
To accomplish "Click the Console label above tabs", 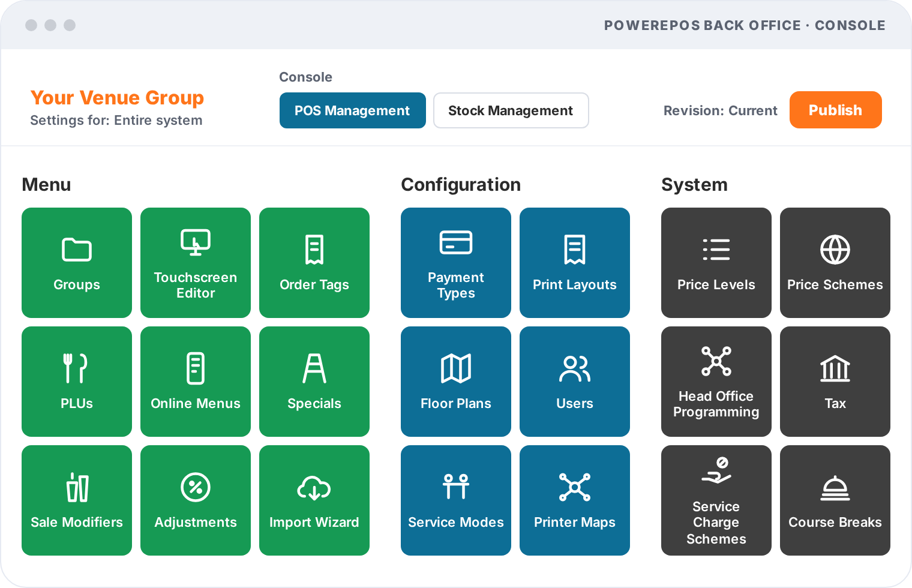I will (x=305, y=77).
